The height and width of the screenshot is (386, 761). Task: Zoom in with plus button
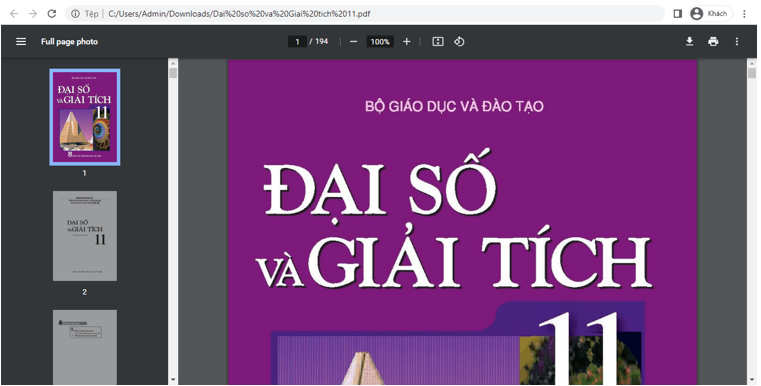click(407, 42)
